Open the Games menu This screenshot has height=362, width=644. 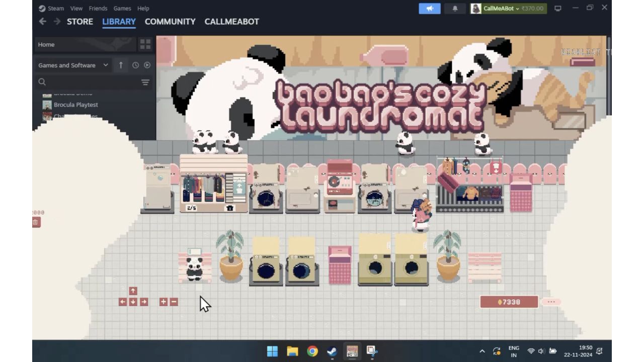tap(122, 9)
